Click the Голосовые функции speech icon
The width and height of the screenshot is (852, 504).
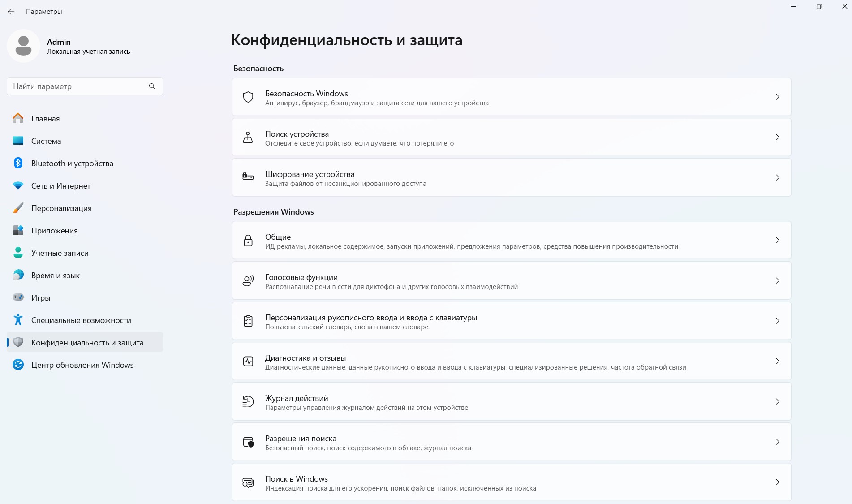(x=248, y=280)
